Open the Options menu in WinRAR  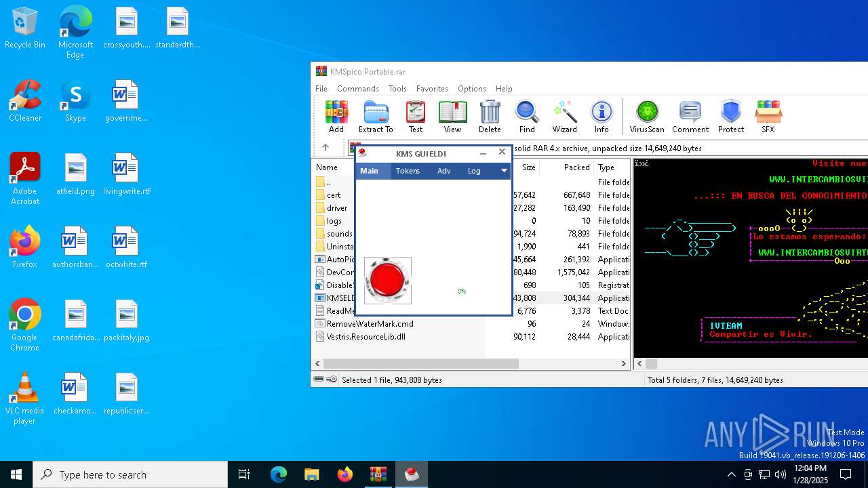click(472, 89)
